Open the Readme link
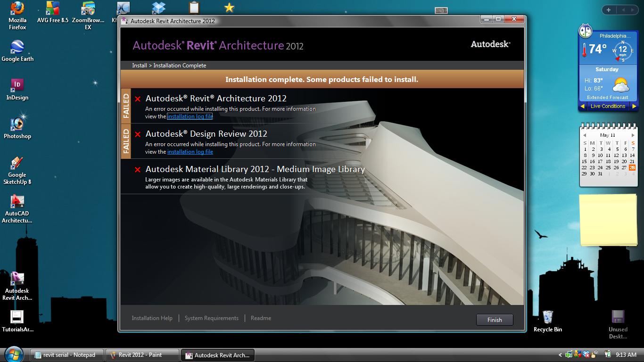The height and width of the screenshot is (362, 644). (x=261, y=318)
